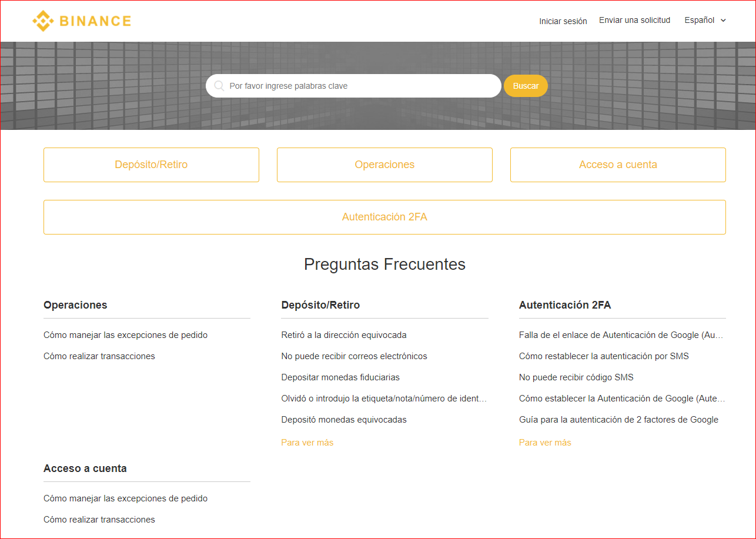The image size is (756, 539).
Task: Open Enviar una solicitud
Action: coord(634,20)
